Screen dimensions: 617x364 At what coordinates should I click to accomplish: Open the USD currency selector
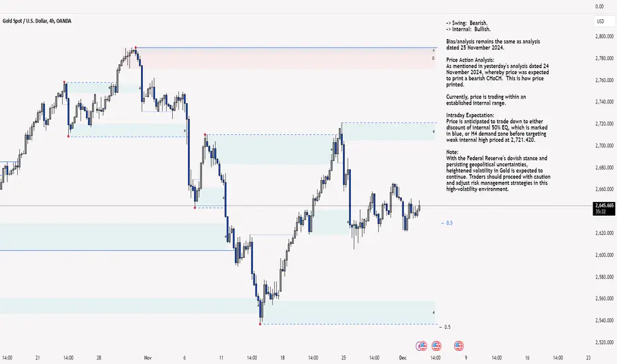click(x=604, y=21)
